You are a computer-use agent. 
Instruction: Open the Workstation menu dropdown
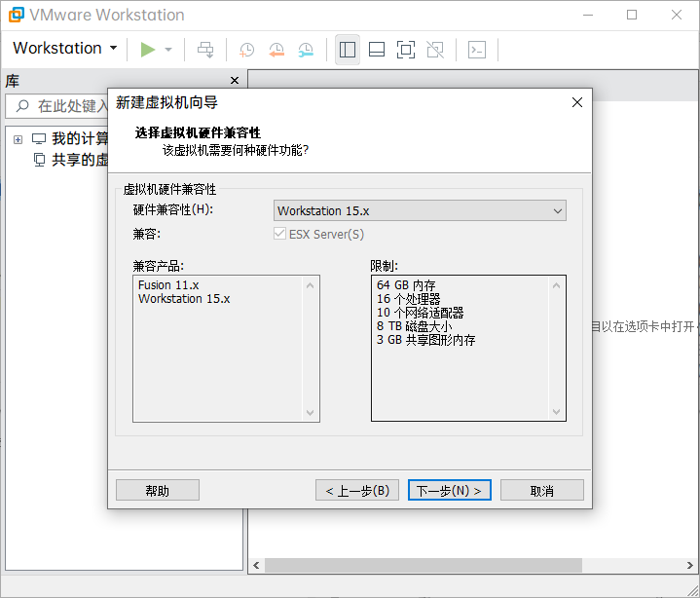[64, 49]
